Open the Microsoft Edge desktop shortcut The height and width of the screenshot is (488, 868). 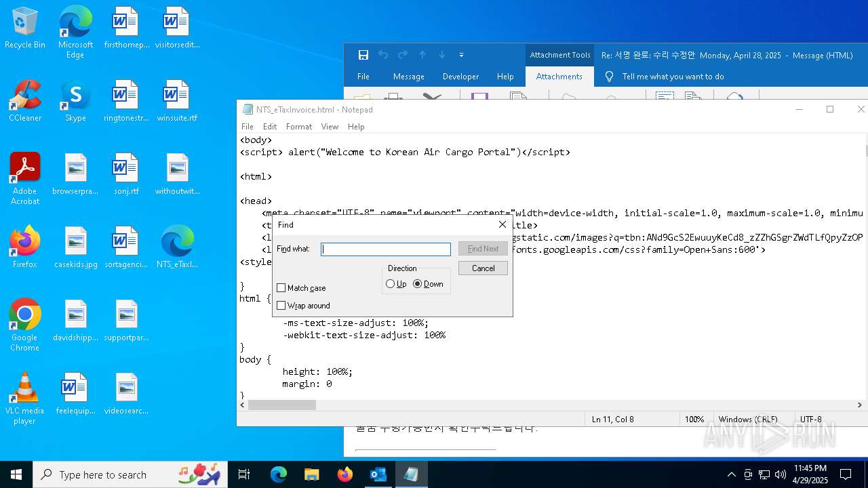[x=75, y=32]
